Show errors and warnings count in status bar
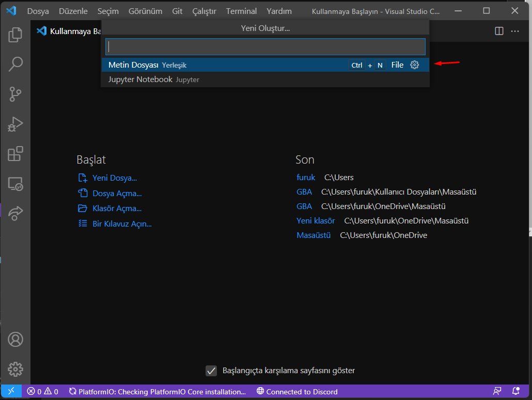The width and height of the screenshot is (532, 400). pos(43,392)
